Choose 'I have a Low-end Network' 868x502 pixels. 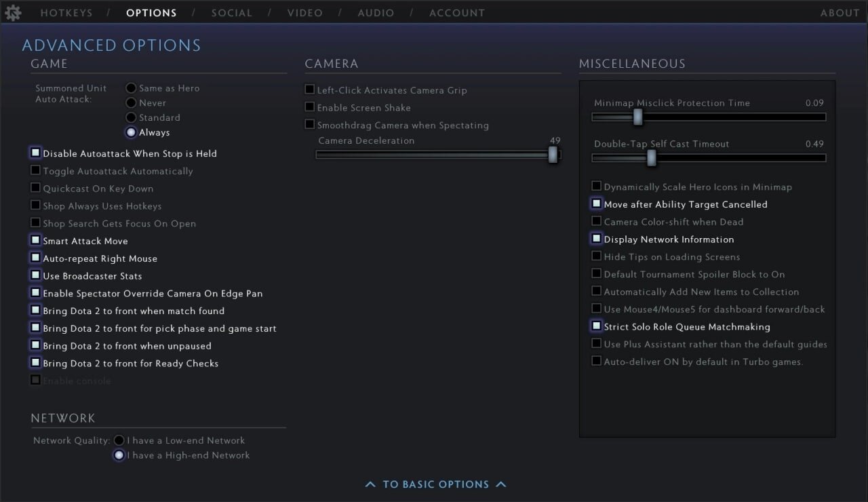tap(119, 440)
